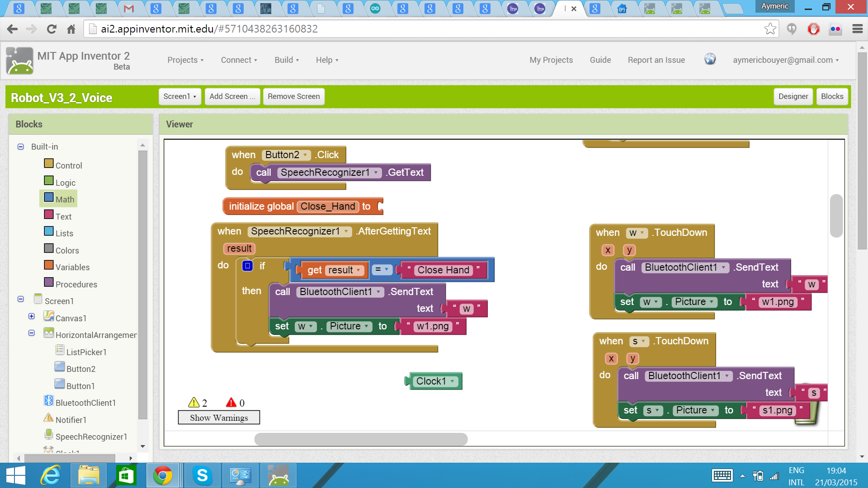Open the Build menu

(x=287, y=60)
